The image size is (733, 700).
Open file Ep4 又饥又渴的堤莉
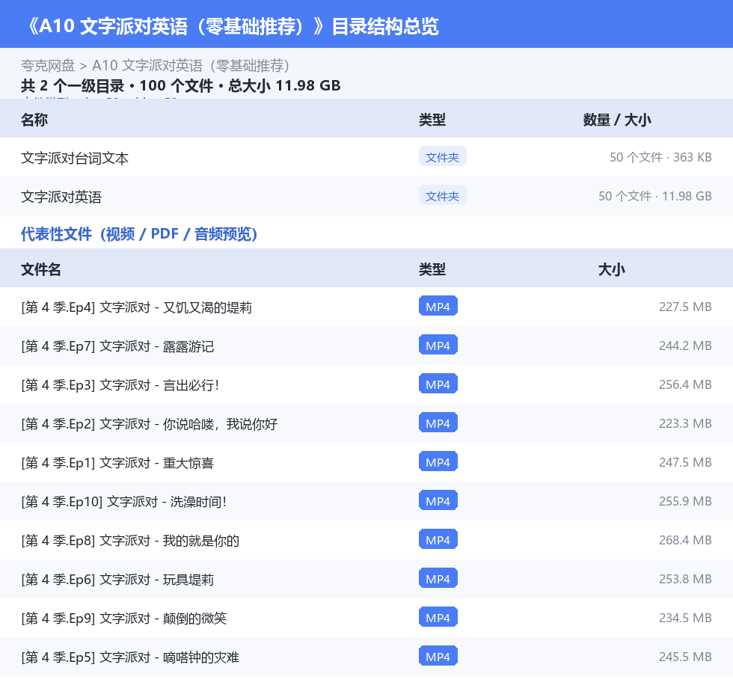pos(136,307)
